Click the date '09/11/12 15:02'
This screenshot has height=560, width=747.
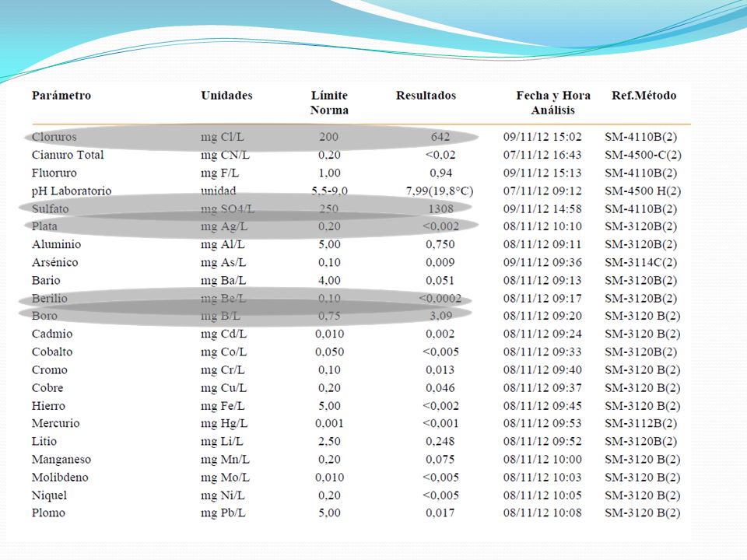(x=542, y=137)
